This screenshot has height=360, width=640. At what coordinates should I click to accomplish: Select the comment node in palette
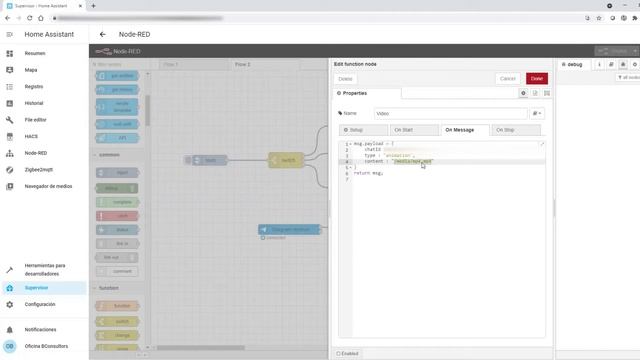(x=118, y=271)
